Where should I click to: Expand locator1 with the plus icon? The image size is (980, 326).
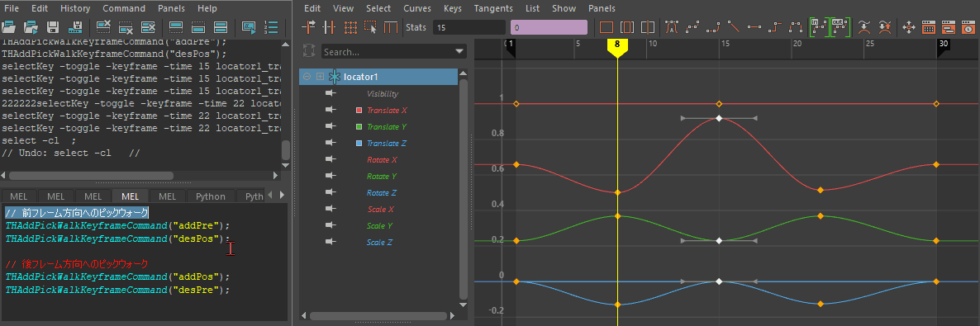[320, 76]
